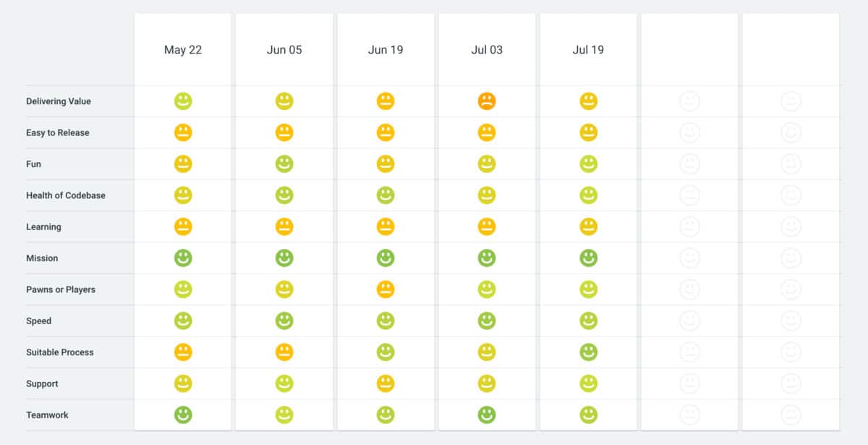Click the Fun smiley for Jun 05

284,164
